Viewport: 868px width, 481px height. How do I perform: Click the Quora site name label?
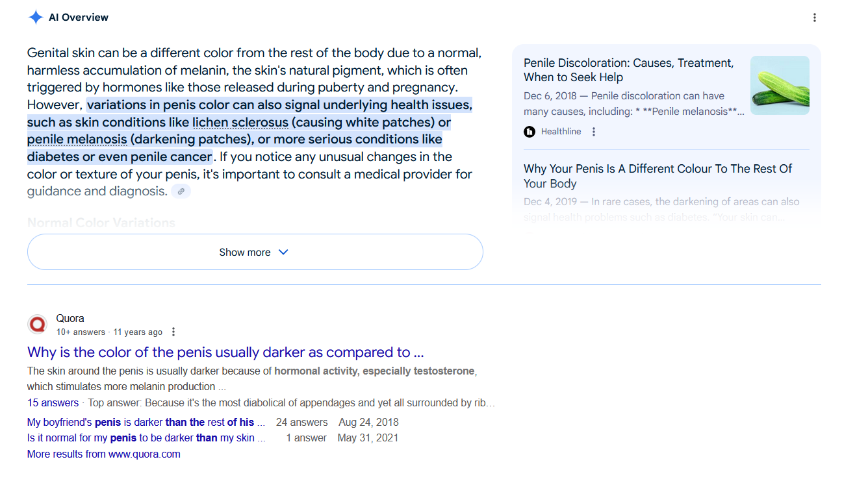pyautogui.click(x=70, y=318)
